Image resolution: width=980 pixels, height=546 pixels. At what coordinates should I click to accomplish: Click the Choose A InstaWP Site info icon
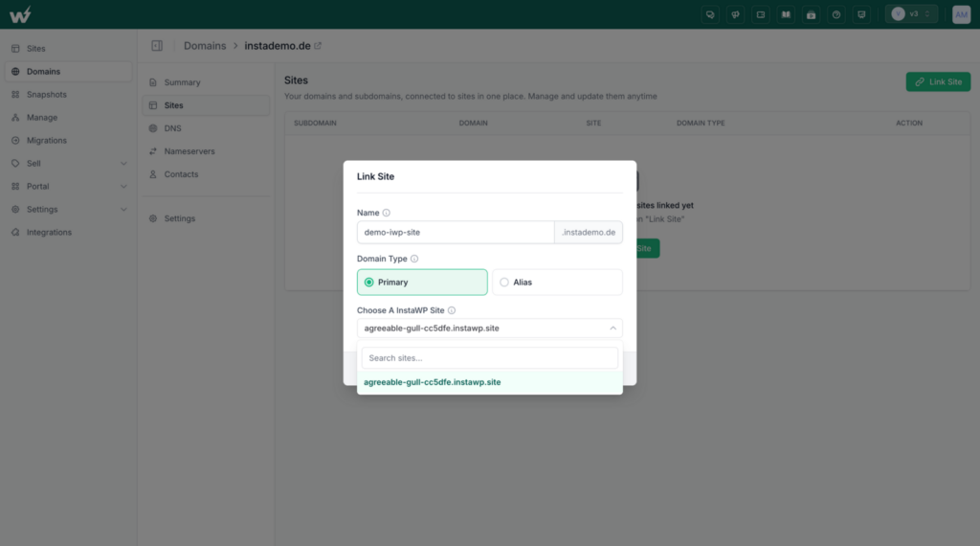coord(452,310)
